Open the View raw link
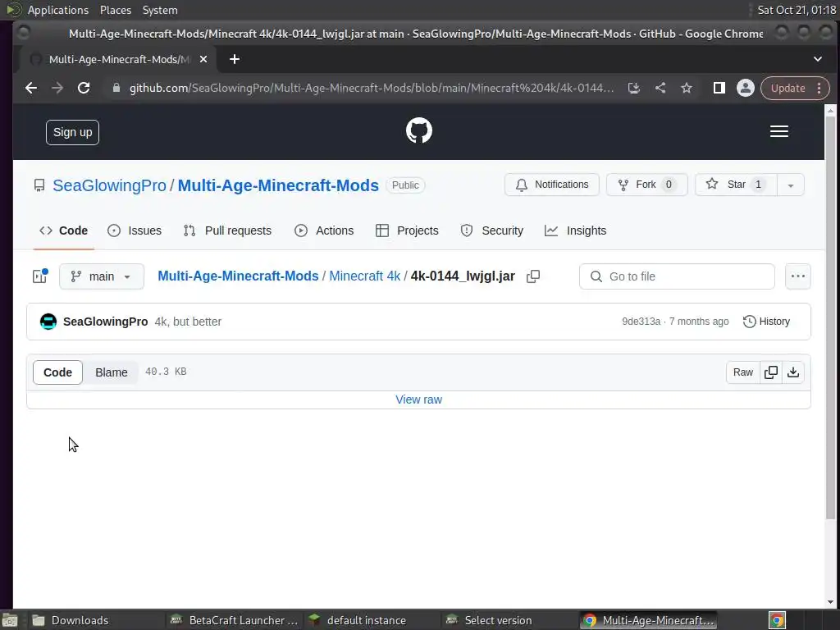The width and height of the screenshot is (840, 630). (419, 399)
